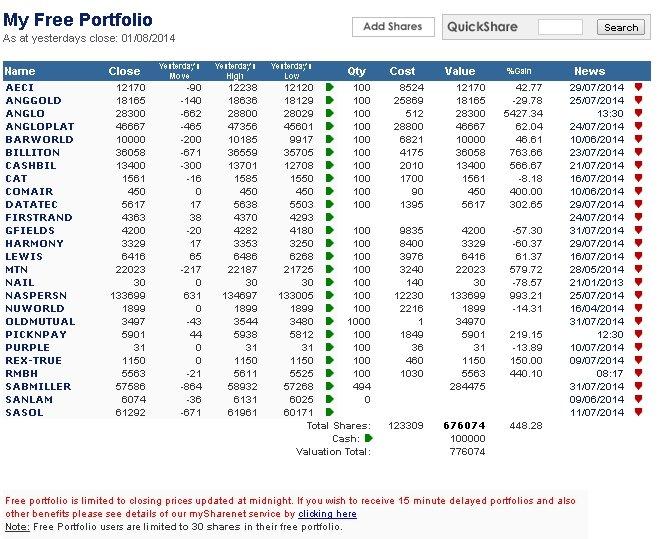Click the green arrow in the FIRSTRAND row
Image resolution: width=672 pixels, height=539 pixels.
[330, 218]
